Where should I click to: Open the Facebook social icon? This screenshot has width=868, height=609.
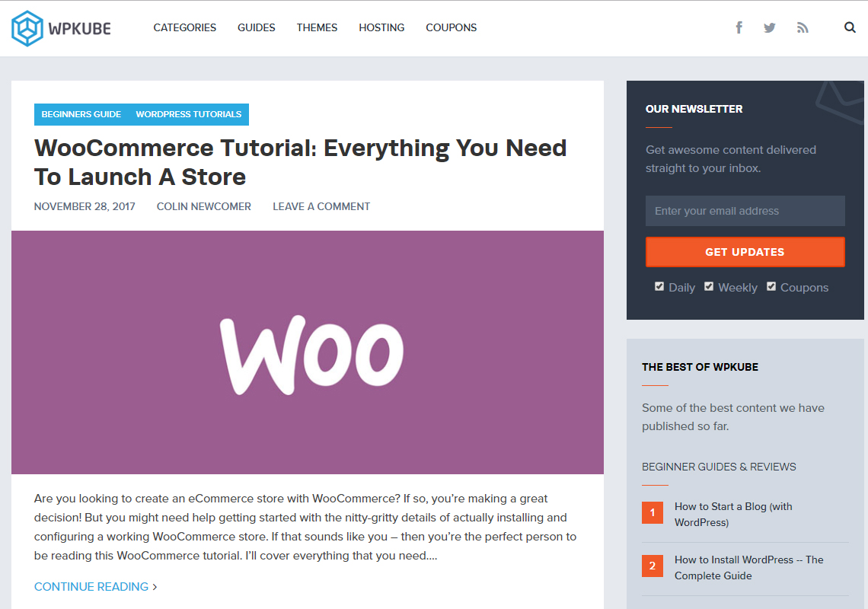[x=739, y=27]
